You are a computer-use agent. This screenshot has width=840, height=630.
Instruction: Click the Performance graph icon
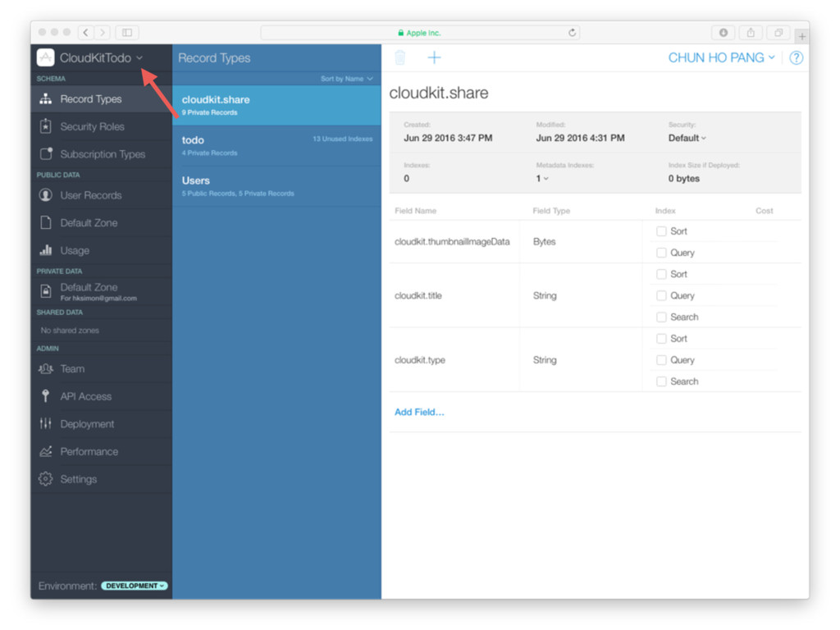[x=46, y=451]
